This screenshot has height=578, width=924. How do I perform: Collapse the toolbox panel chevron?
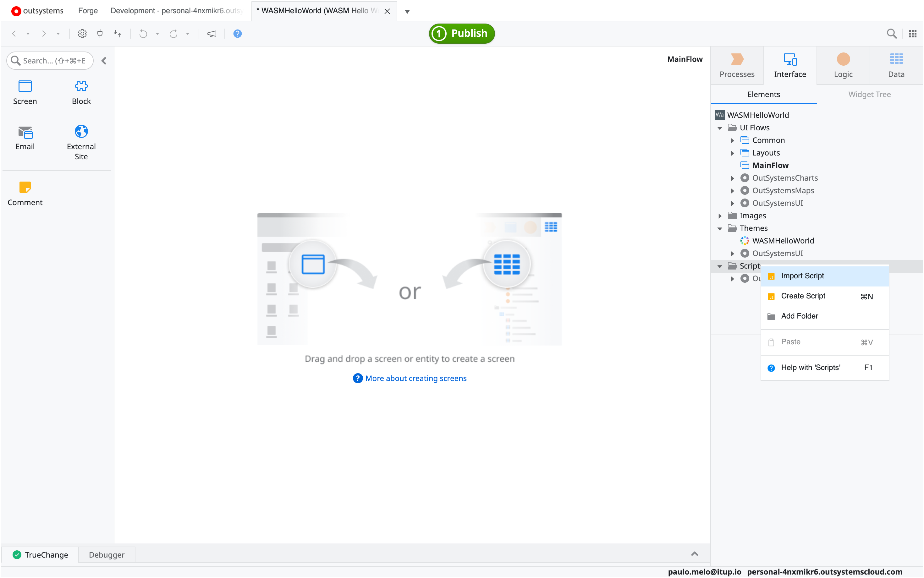tap(104, 61)
